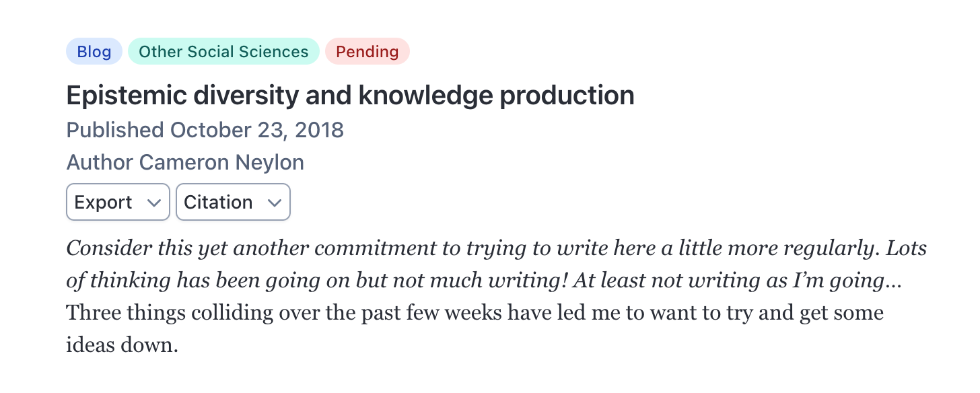Open the Export dropdown menu
Image resolution: width=980 pixels, height=393 pixels.
pyautogui.click(x=117, y=202)
